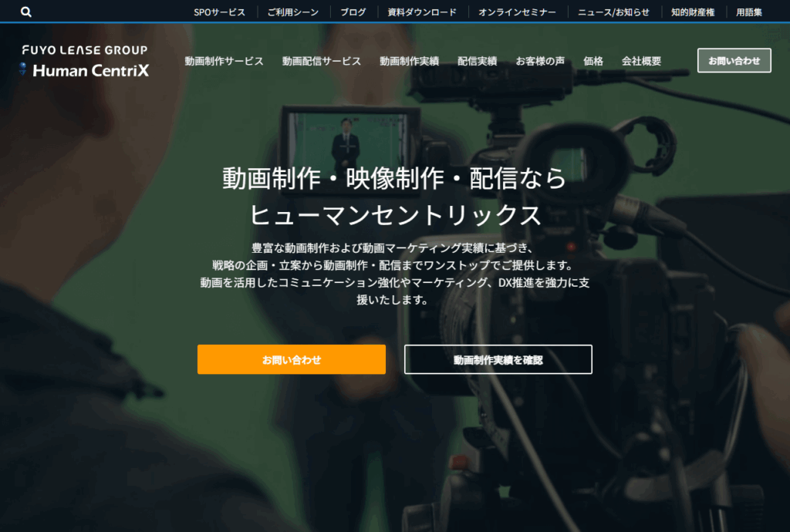Select お客様の声 in main navigation
790x532 pixels.
pyautogui.click(x=540, y=61)
